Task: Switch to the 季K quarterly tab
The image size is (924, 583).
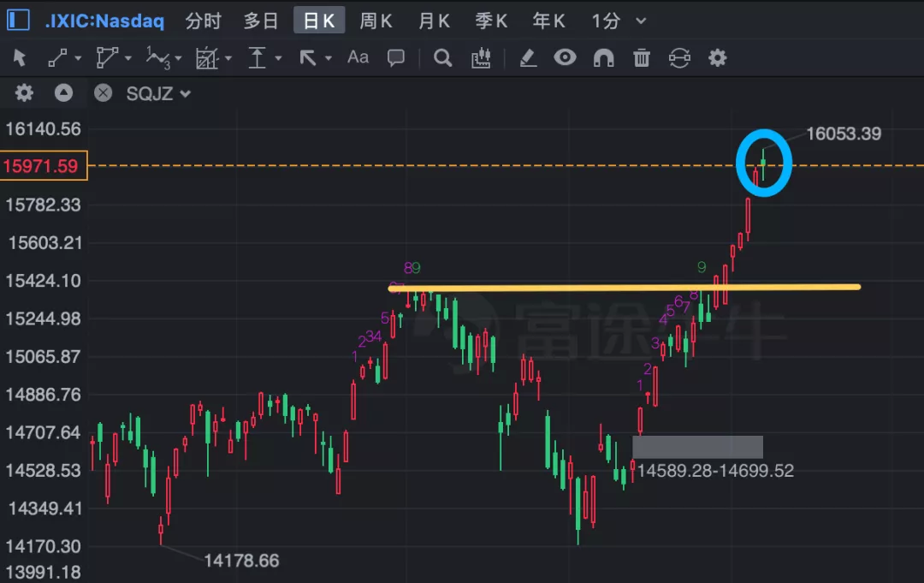Action: click(x=491, y=21)
